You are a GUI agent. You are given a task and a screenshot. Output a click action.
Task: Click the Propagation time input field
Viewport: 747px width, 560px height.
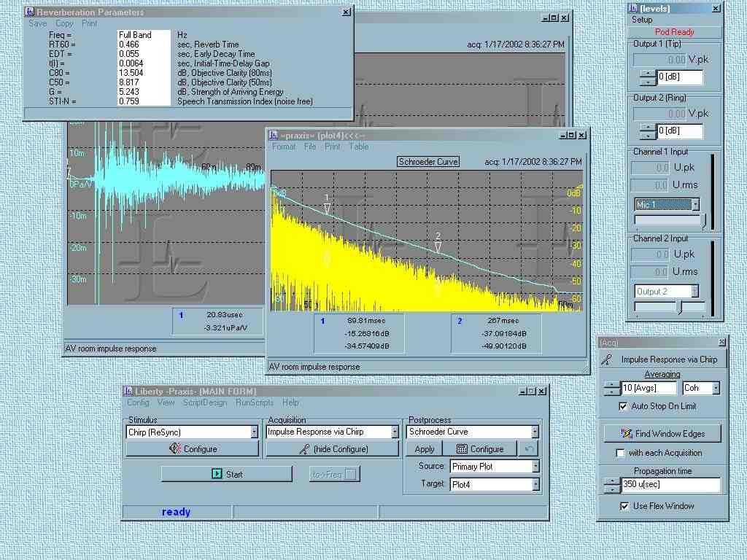670,485
